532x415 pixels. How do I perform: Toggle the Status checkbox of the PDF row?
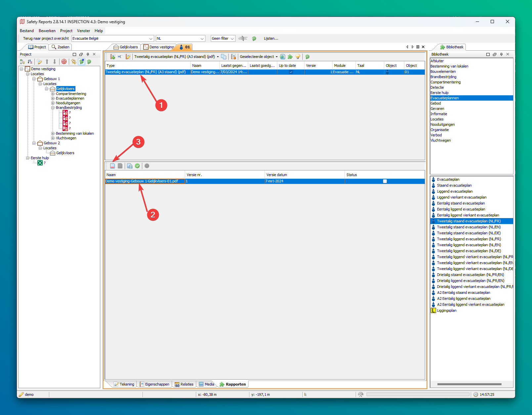click(385, 181)
